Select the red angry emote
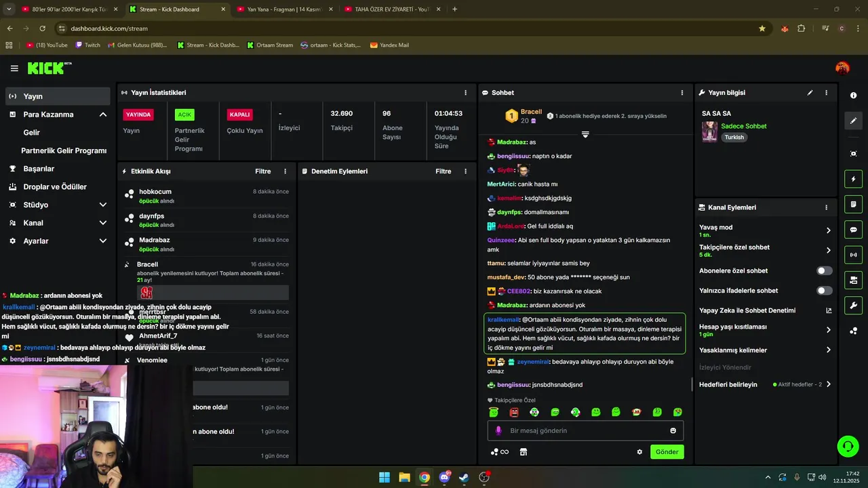Viewport: 868px width, 488px height. [514, 412]
